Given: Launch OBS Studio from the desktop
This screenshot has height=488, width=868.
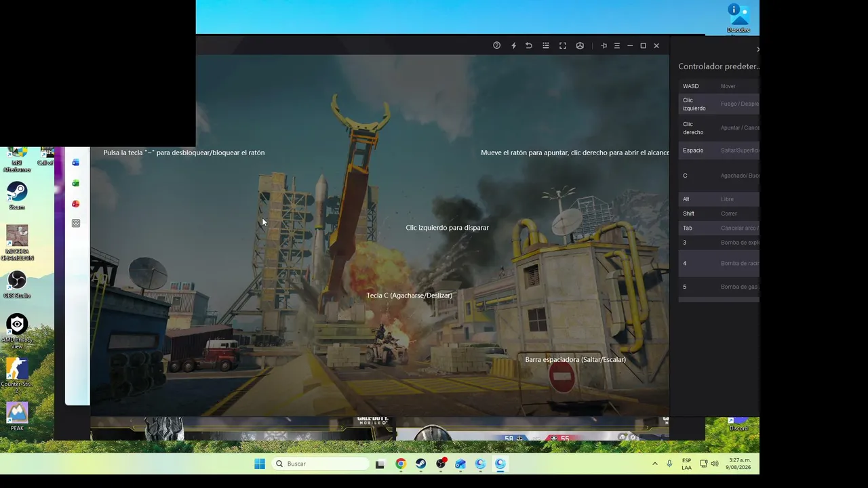Looking at the screenshot, I should tap(17, 285).
